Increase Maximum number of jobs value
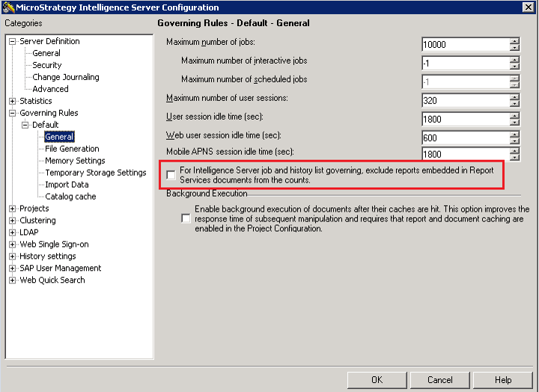 coord(514,41)
